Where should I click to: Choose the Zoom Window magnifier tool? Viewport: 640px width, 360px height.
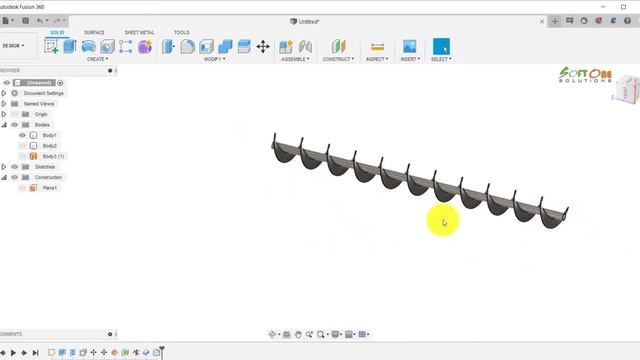(x=321, y=334)
